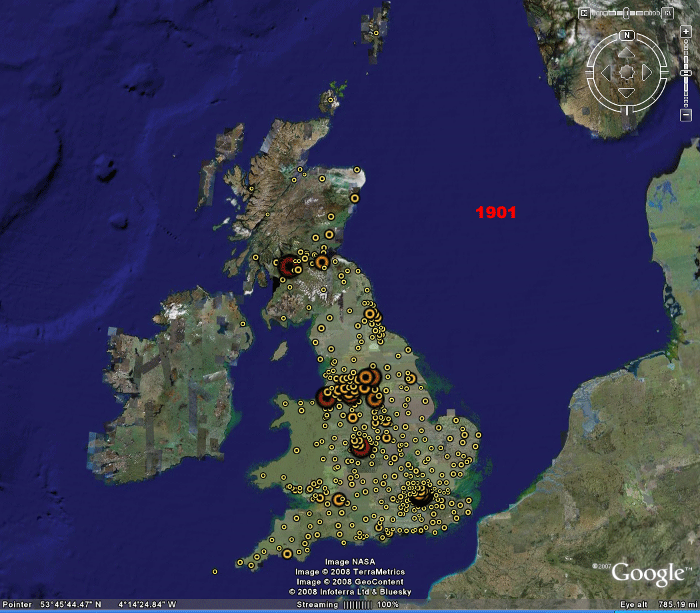700x613 pixels.
Task: Reset tilt to top-down view icon
Action: pos(584,13)
